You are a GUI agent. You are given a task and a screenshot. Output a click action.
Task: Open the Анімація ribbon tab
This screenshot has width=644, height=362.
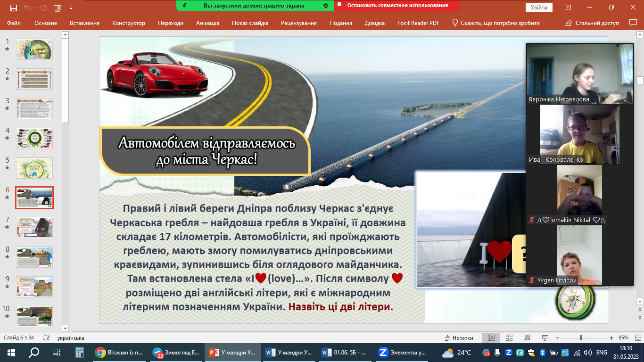207,23
